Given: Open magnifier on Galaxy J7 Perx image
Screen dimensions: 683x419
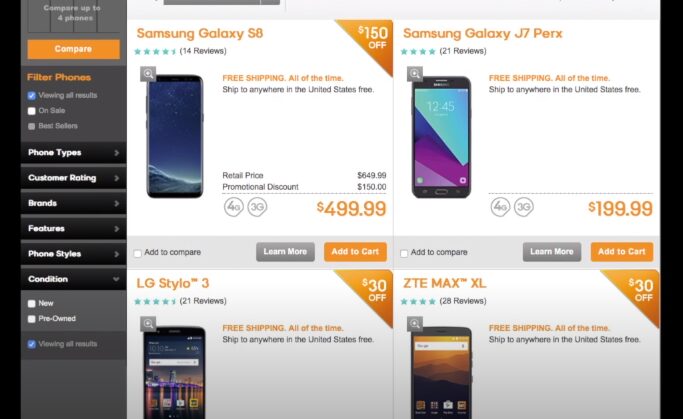Looking at the screenshot, I should (x=415, y=74).
